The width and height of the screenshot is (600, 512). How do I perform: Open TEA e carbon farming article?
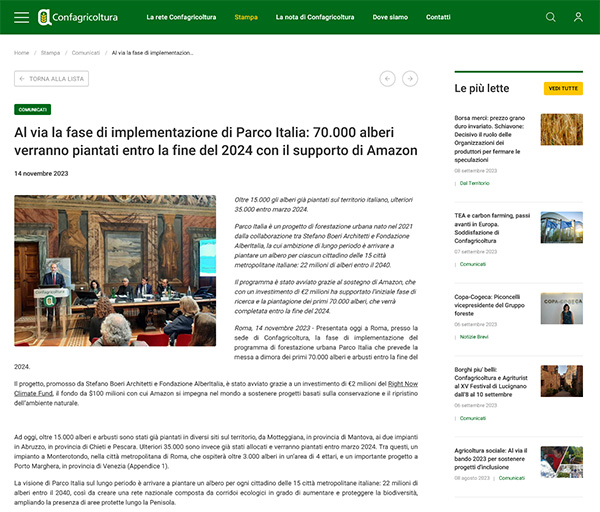click(x=492, y=228)
